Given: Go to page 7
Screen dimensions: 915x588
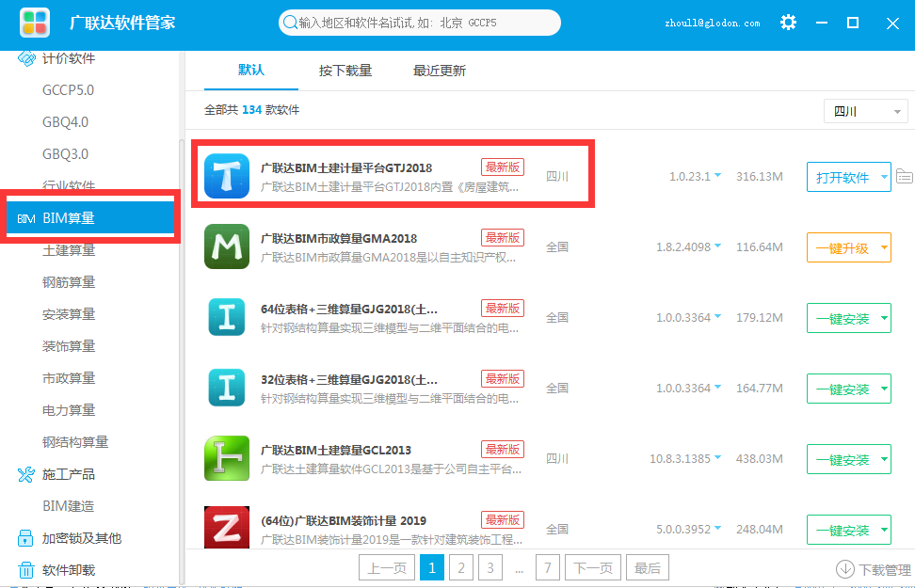Looking at the screenshot, I should point(547,567).
